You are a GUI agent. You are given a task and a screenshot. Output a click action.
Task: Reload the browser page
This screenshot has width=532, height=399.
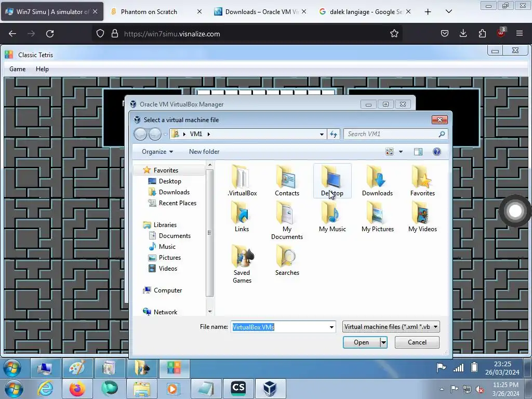pyautogui.click(x=50, y=34)
